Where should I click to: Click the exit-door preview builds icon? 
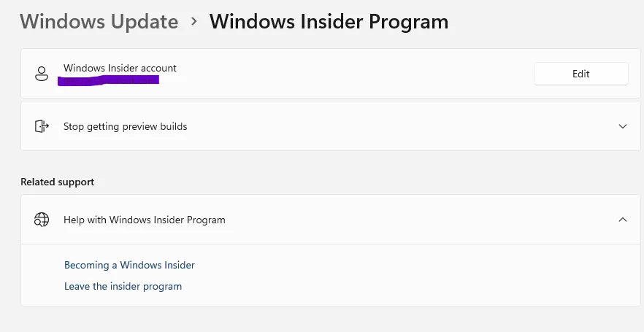point(42,126)
